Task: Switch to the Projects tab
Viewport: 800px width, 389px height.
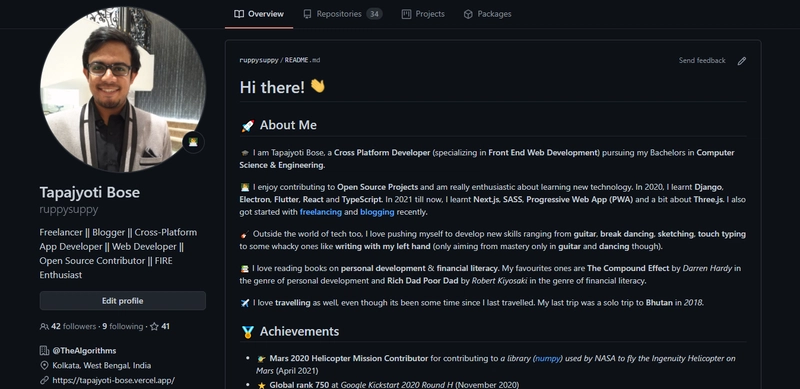Action: (423, 14)
